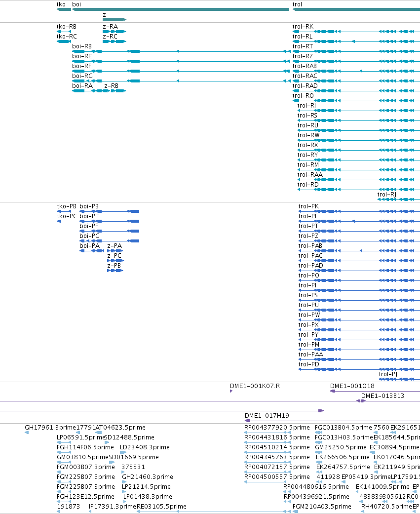Image resolution: width=420 pixels, height=514 pixels.
Task: Click the trol-RL transcript label
Action: coord(303,37)
